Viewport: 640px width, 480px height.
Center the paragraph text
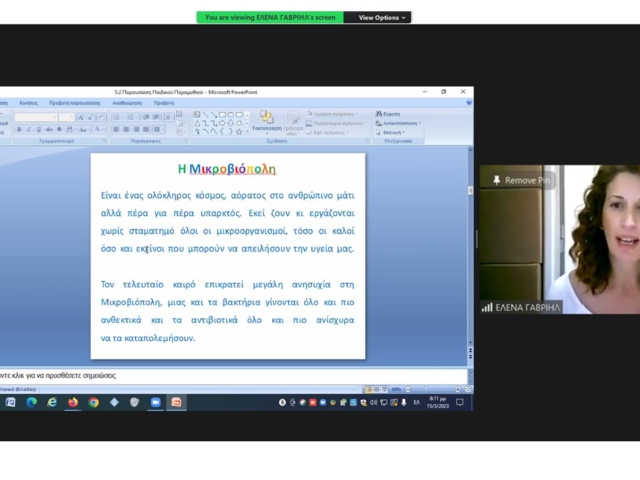(126, 129)
